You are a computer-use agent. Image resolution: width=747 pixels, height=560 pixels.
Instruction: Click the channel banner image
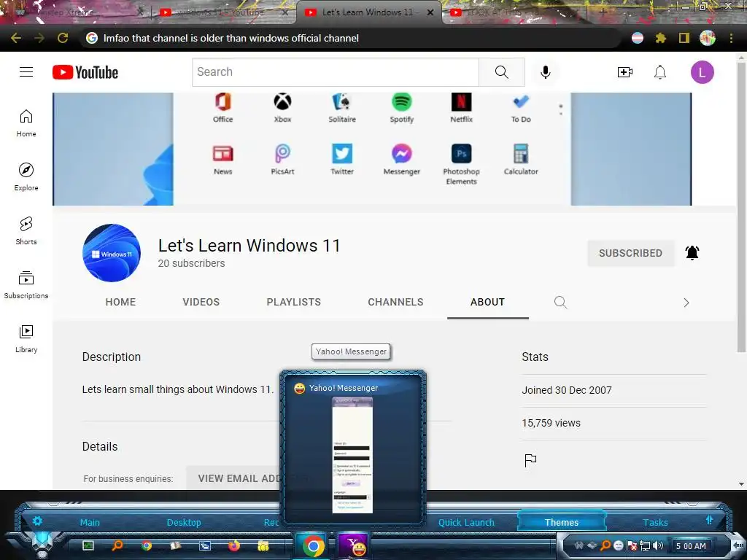[371, 149]
